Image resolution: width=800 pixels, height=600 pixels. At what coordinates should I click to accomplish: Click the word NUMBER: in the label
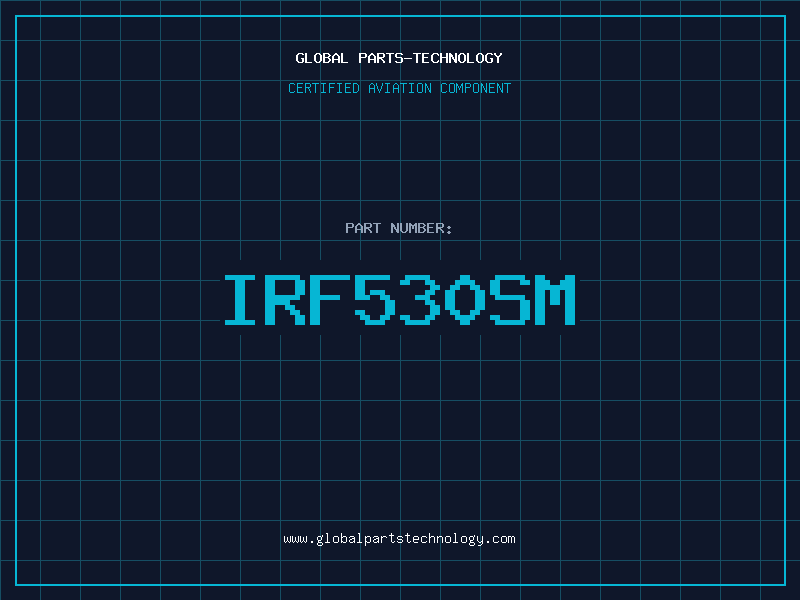422,228
